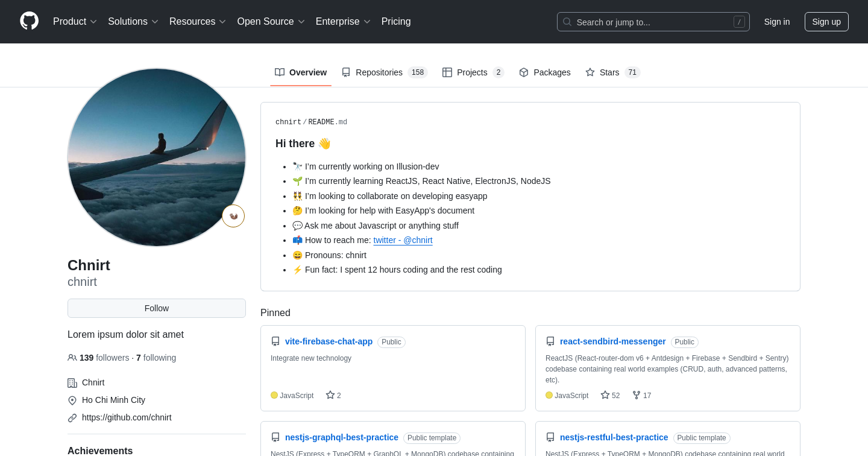Click the link chain icon
The image size is (868, 456).
tap(72, 418)
